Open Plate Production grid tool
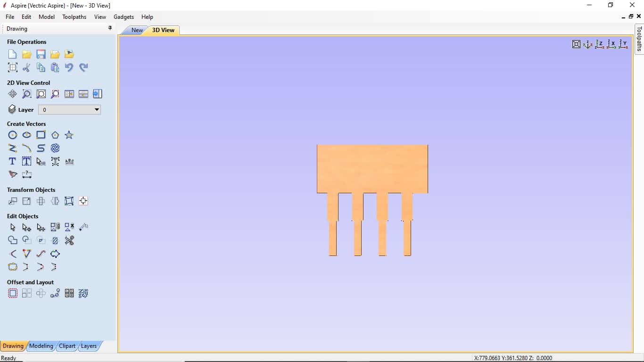 [x=69, y=294]
